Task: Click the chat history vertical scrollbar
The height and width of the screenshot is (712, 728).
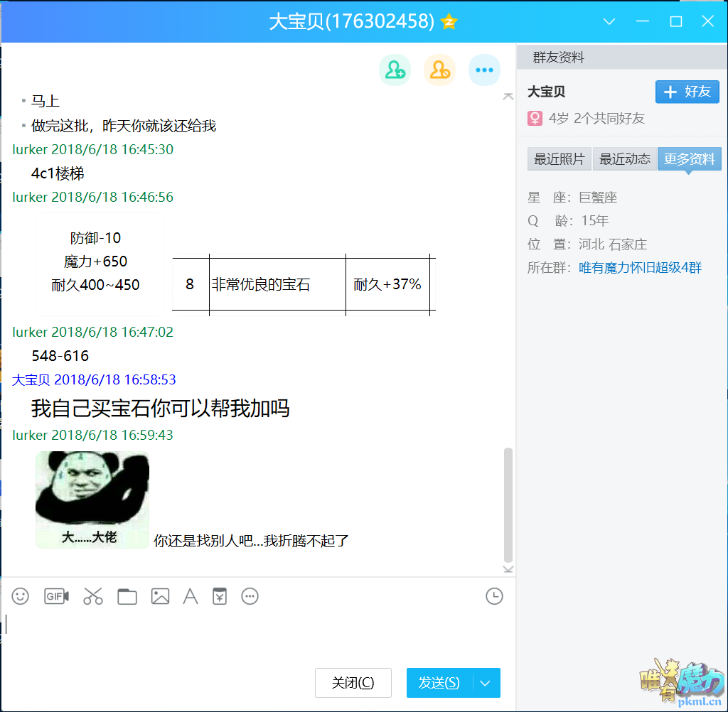Action: pos(508,505)
